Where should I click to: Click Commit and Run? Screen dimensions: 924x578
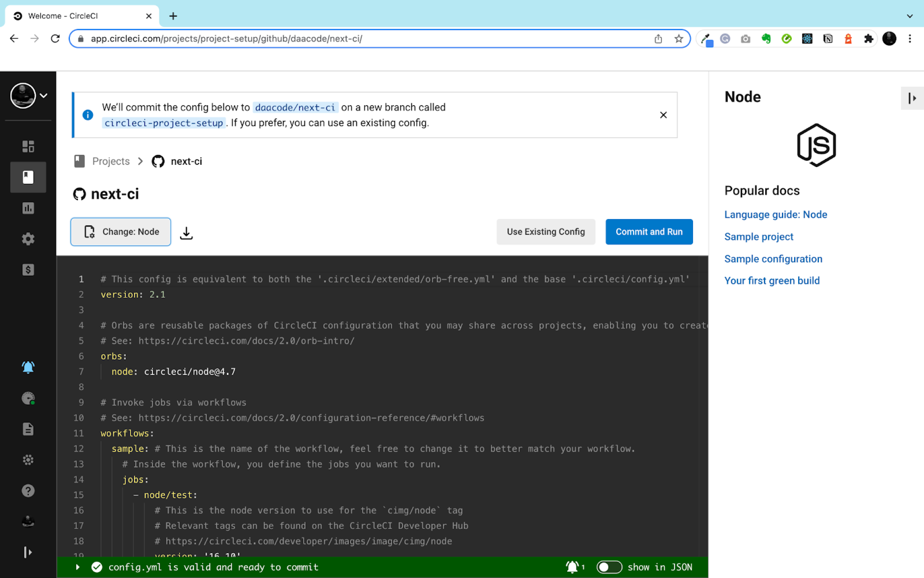(649, 232)
